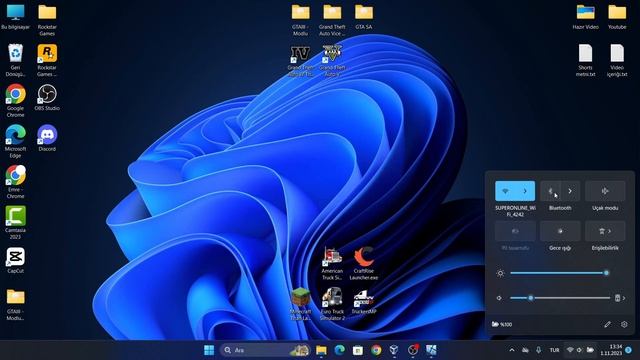This screenshot has height=360, width=640.
Task: Open the clock and date showing 13:34
Action: coord(611,350)
